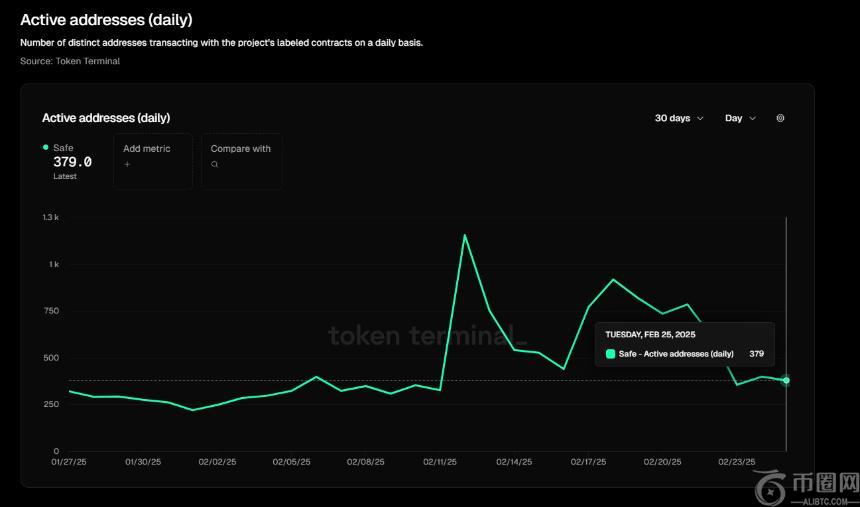Click the x-axis label 01/30/25
This screenshot has height=507, width=860.
click(x=143, y=463)
